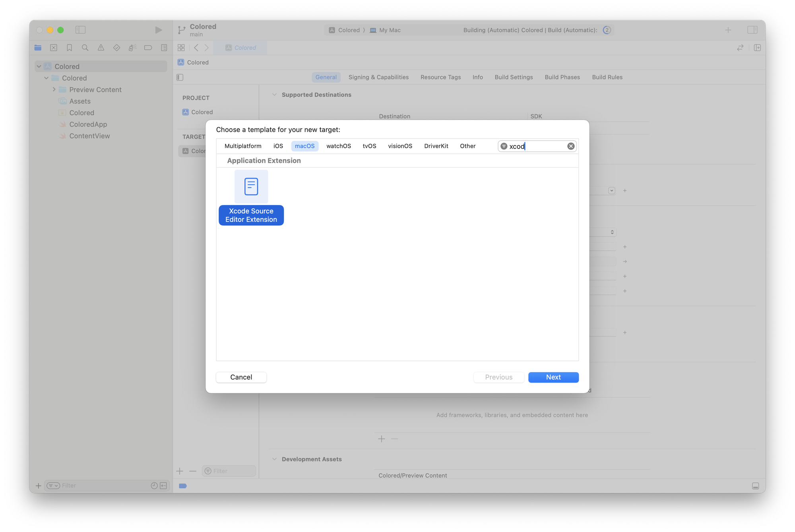Add a new target with plus button
The image size is (795, 532).
[x=180, y=471]
